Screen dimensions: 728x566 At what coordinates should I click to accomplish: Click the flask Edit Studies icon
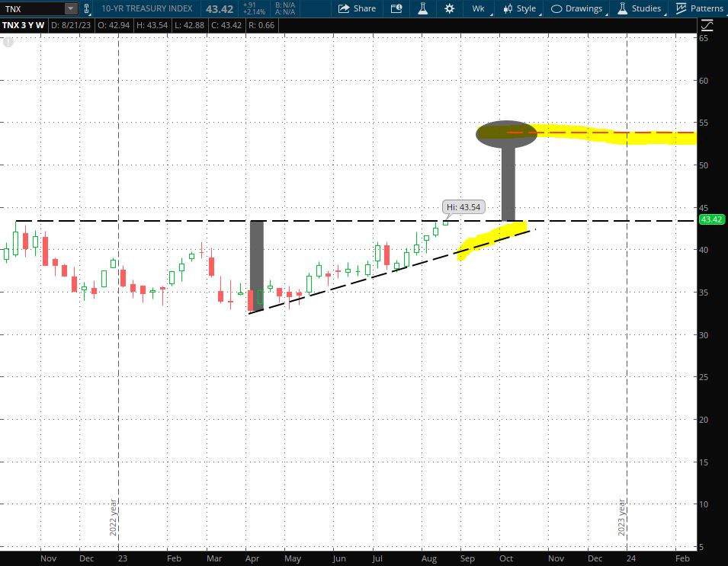(422, 8)
